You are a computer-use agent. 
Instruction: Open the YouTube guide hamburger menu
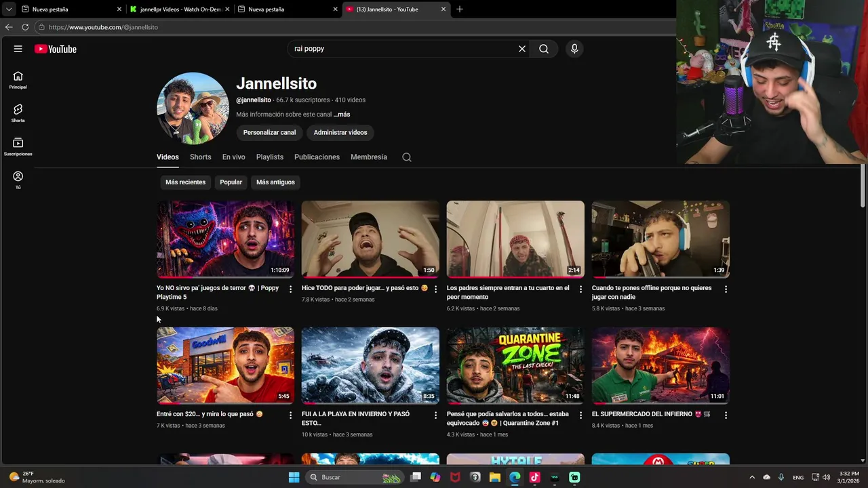18,49
